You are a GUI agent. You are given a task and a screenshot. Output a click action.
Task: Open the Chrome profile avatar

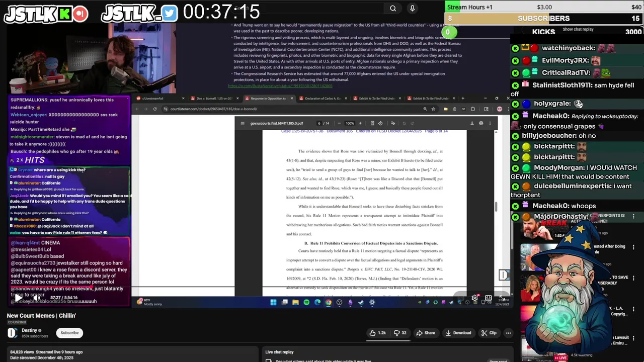pyautogui.click(x=500, y=109)
